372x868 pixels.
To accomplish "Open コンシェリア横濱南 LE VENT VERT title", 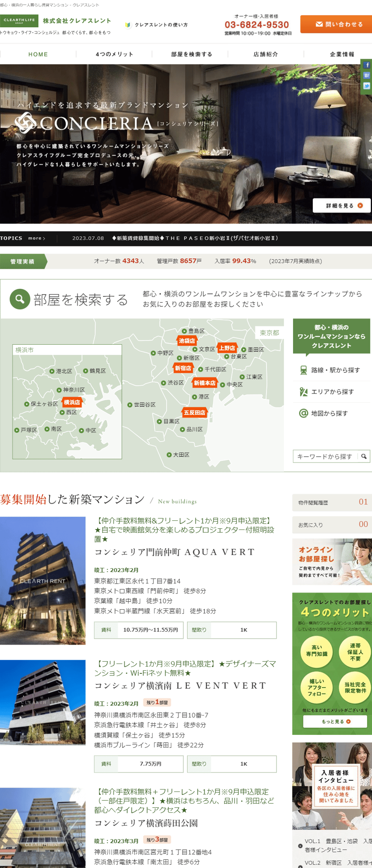I will [180, 685].
